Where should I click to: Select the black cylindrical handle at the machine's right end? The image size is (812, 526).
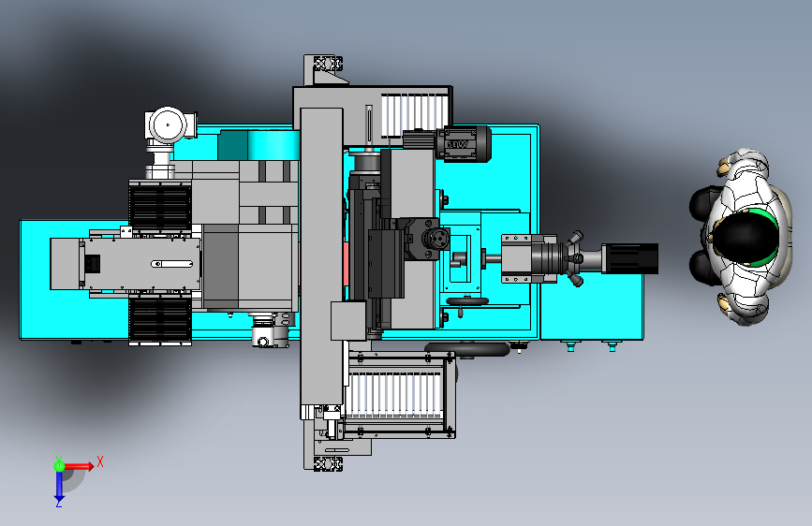pos(630,258)
